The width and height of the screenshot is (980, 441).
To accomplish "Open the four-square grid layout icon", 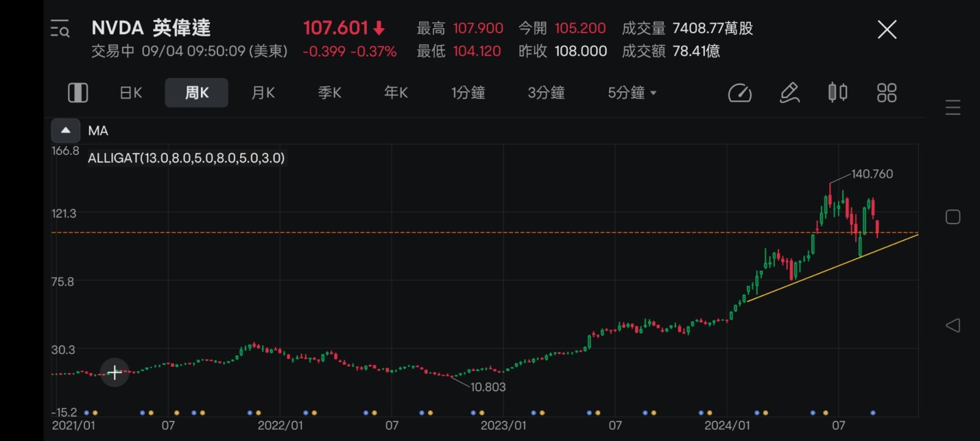I will [x=886, y=92].
